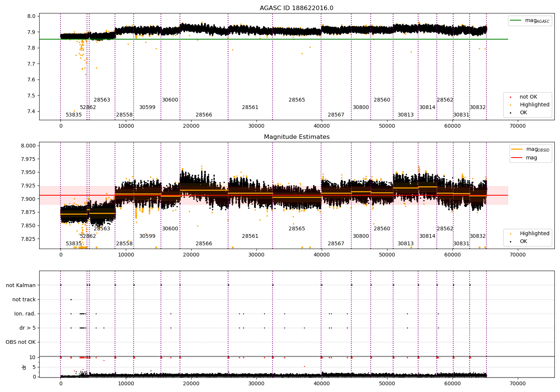Click the '40000' x-axis tick of Magnitude Estimates plot

tap(322, 255)
